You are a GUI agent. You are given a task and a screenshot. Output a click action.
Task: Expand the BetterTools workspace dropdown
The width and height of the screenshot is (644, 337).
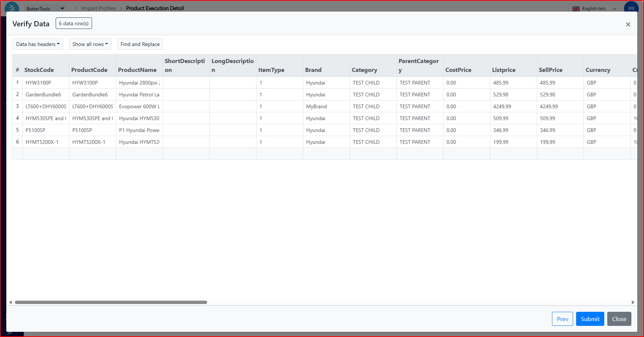[45, 8]
